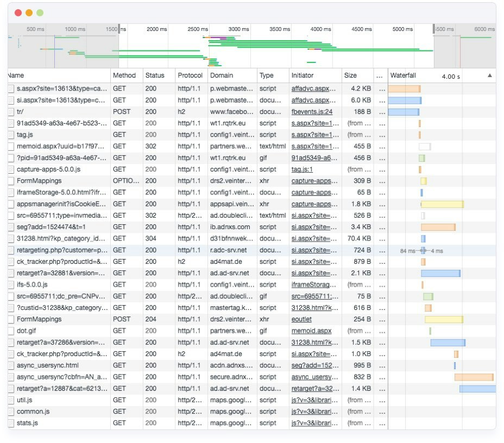The width and height of the screenshot is (504, 443).
Task: Open eoutlet initiator link
Action: (x=301, y=319)
